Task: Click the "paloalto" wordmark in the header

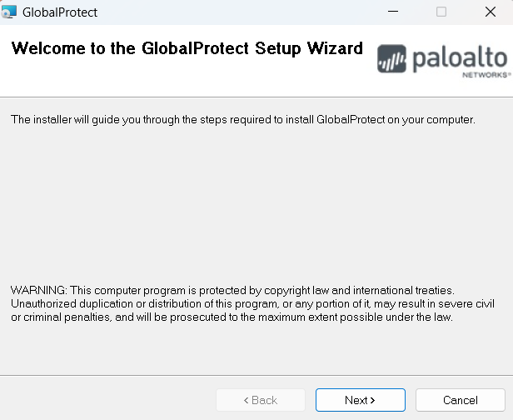Action: (x=459, y=57)
